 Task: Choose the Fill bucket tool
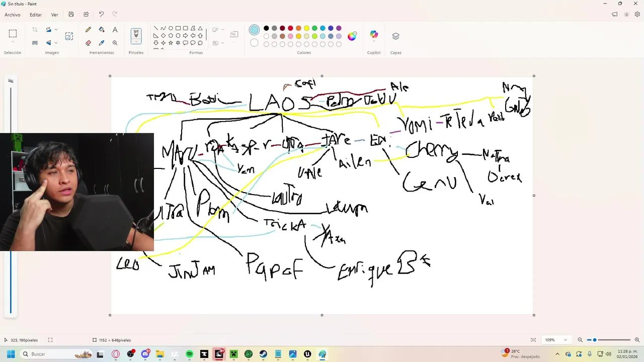(102, 30)
